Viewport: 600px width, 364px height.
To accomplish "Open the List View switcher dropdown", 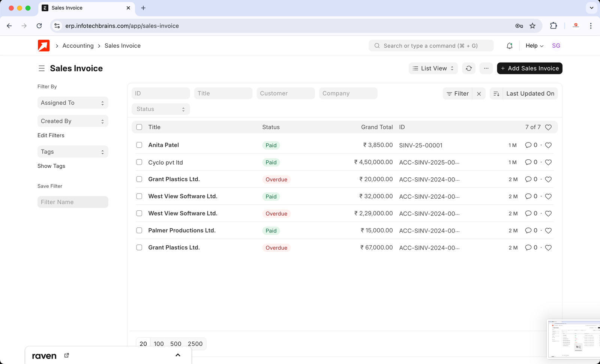I will point(433,68).
